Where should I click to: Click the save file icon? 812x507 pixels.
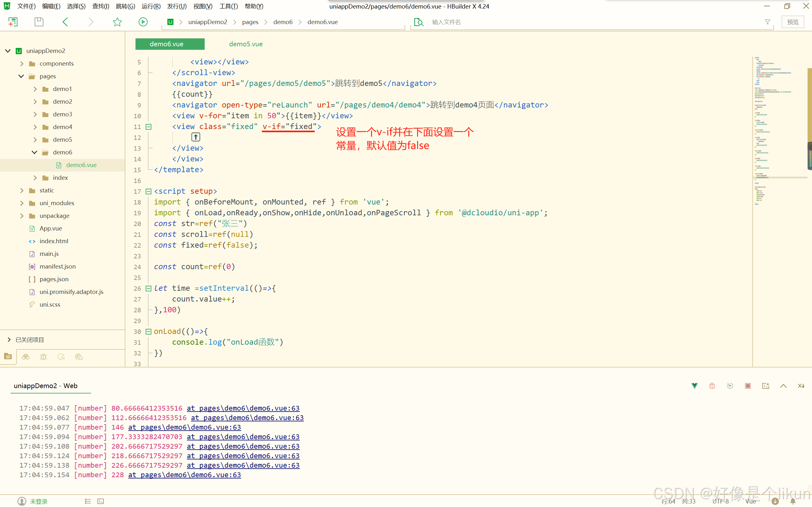39,22
